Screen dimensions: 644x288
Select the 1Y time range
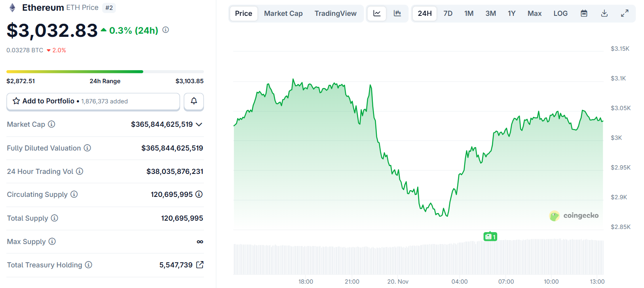(x=512, y=13)
